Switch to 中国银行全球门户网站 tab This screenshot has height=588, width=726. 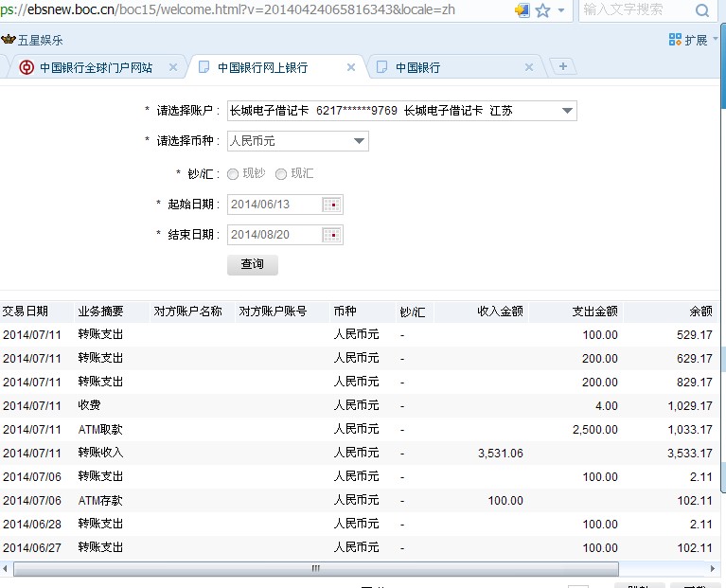[x=95, y=67]
